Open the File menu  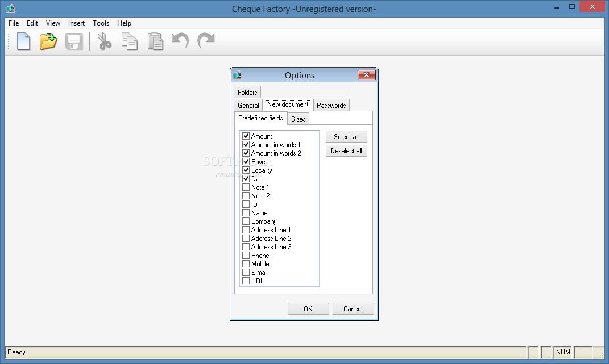(14, 23)
